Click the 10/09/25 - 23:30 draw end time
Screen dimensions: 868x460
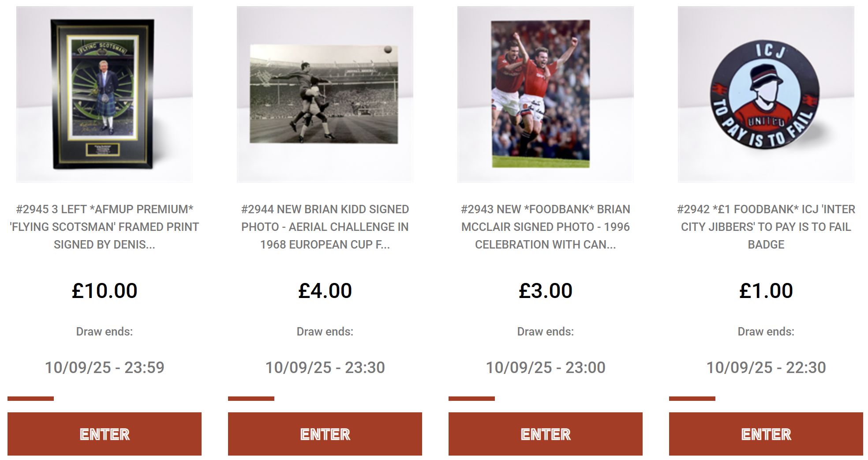click(x=325, y=367)
